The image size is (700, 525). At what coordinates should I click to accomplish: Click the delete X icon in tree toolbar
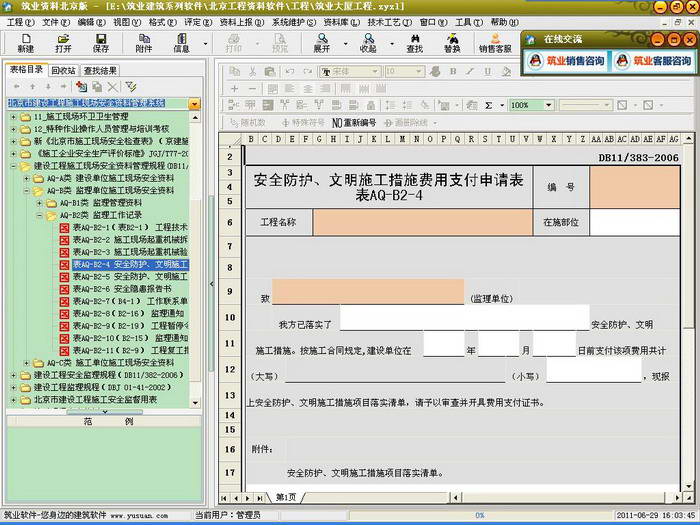(112, 87)
